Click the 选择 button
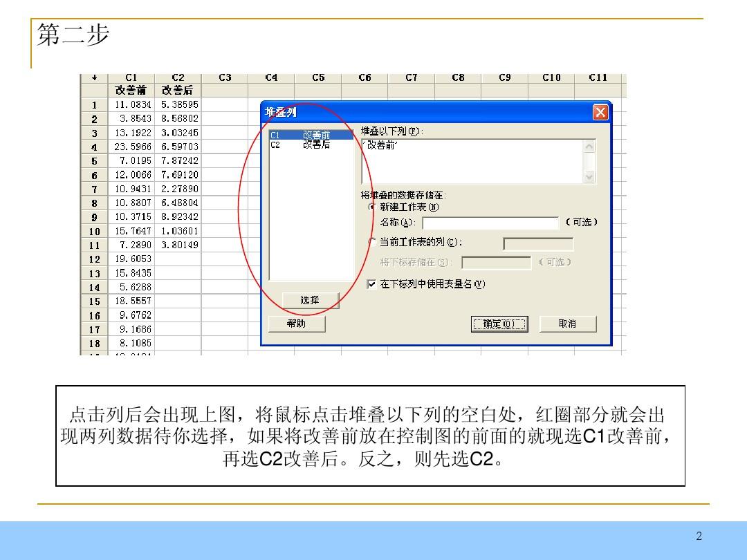The width and height of the screenshot is (747, 560). [311, 301]
